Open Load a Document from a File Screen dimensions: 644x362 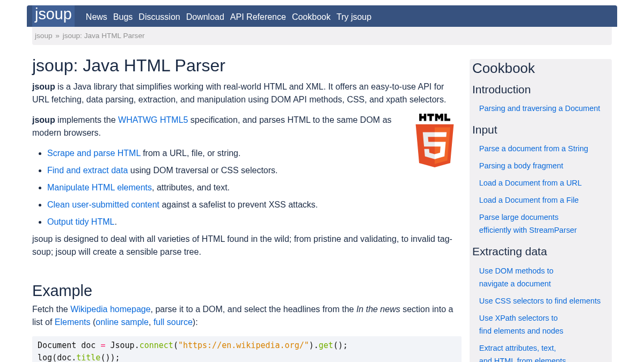(529, 200)
